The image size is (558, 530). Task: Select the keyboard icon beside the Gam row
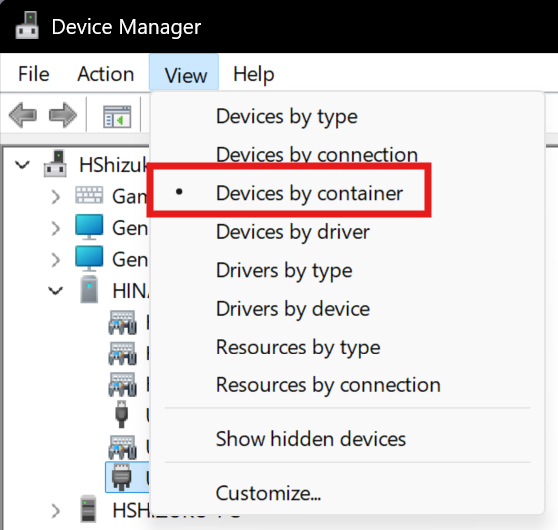[89, 195]
